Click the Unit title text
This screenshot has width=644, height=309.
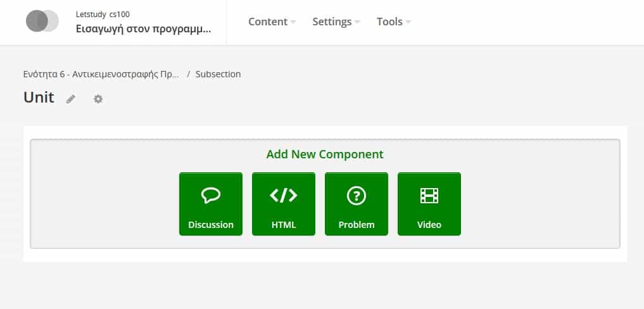pos(39,98)
